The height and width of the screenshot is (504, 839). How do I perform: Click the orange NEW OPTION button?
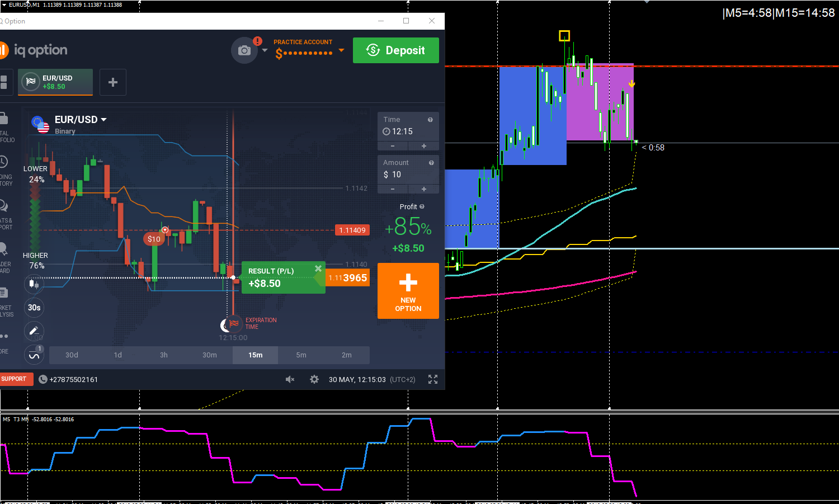pos(408,291)
